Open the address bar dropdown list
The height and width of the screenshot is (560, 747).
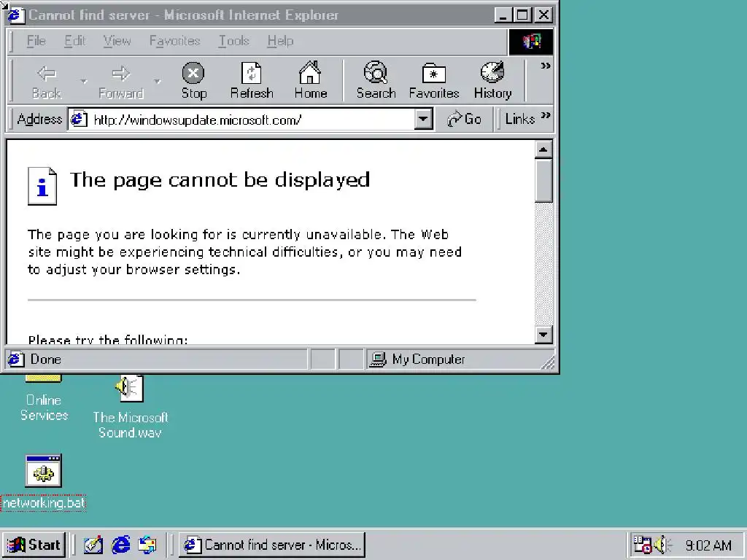[x=423, y=119]
